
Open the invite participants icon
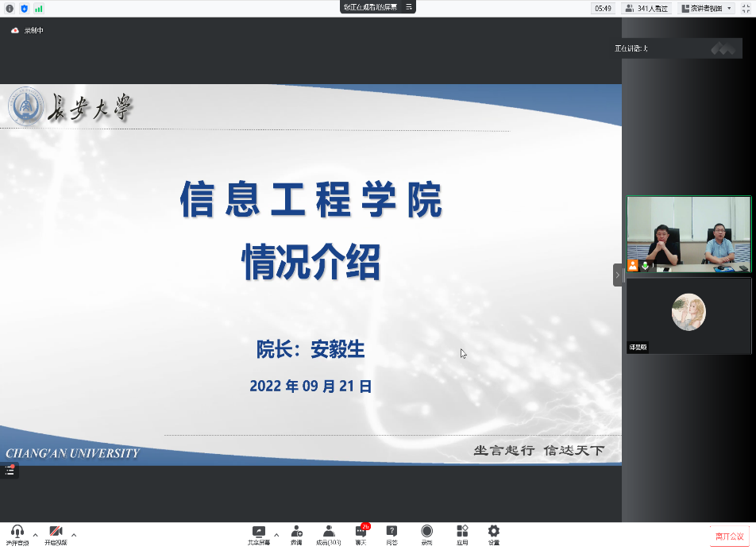296,532
